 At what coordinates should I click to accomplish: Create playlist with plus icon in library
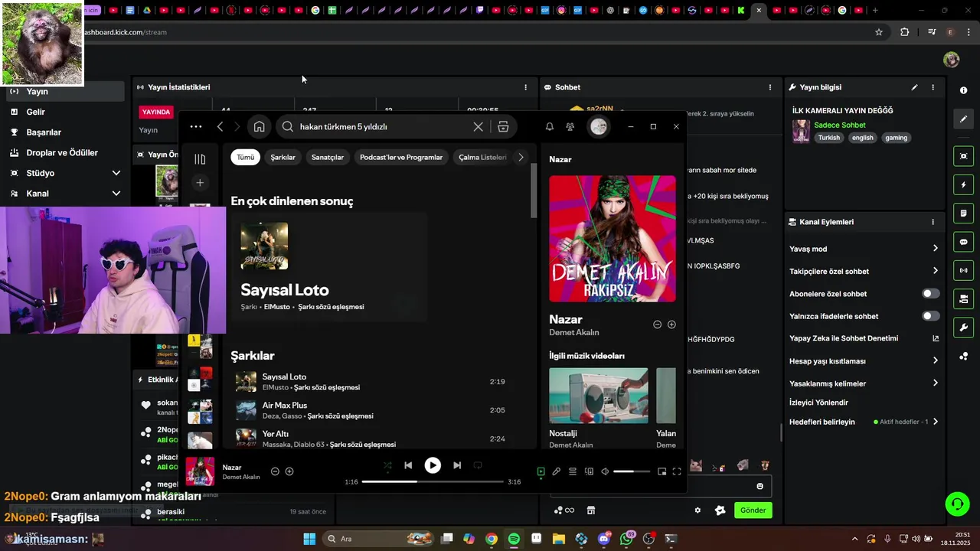point(200,182)
